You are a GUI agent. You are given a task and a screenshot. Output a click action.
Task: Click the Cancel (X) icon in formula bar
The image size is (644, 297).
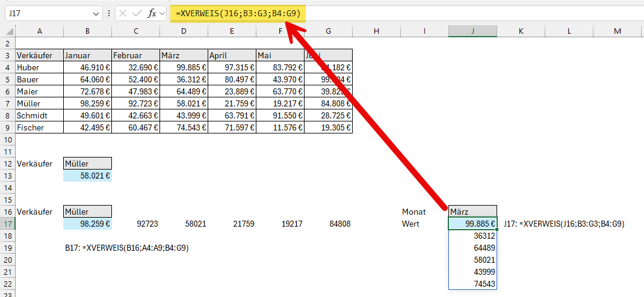click(123, 13)
